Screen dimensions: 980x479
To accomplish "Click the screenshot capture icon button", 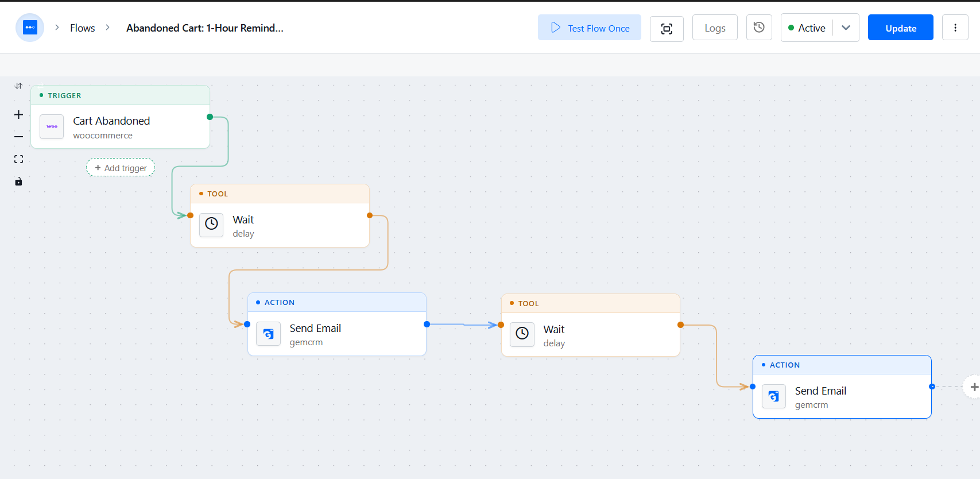I will [667, 29].
